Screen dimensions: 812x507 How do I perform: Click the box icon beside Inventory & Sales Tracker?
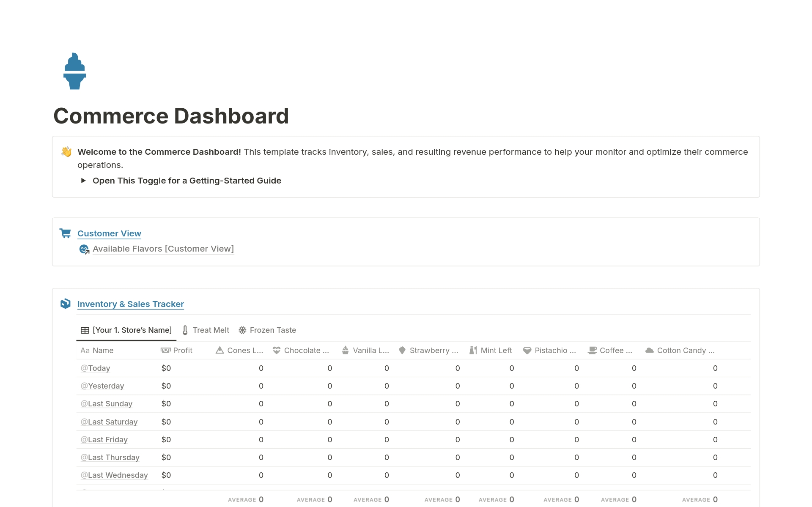click(66, 304)
